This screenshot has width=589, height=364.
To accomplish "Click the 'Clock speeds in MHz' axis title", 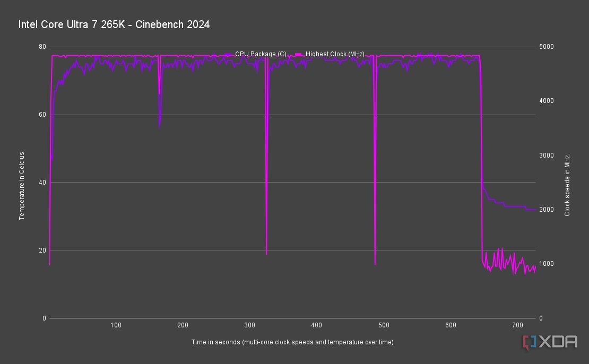I will tap(567, 186).
